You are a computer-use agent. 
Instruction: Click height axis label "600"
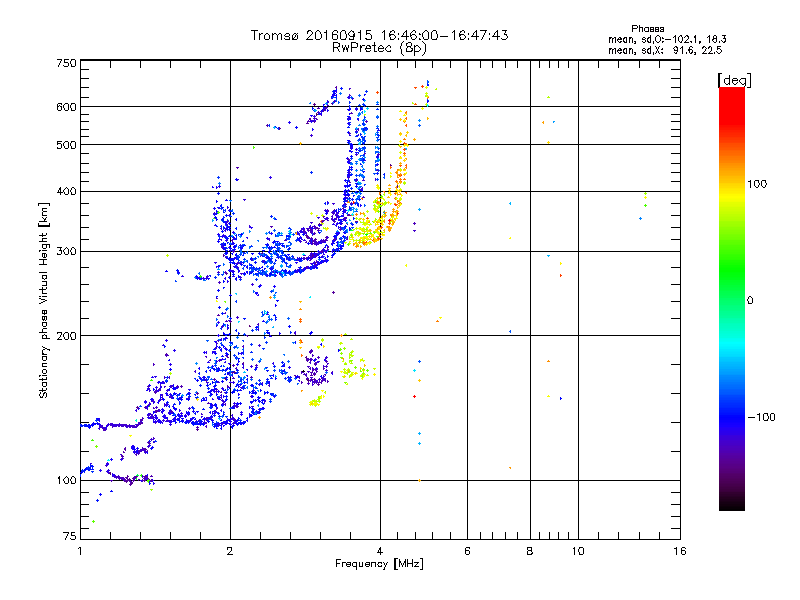(66, 107)
